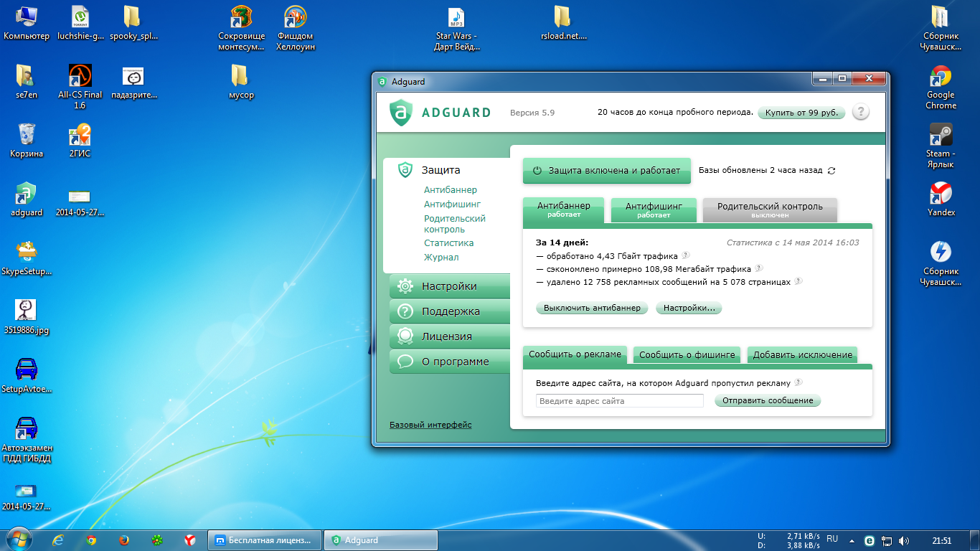Select the luchshie-g... torrent file
Screen dimensions: 980x551
click(x=80, y=23)
